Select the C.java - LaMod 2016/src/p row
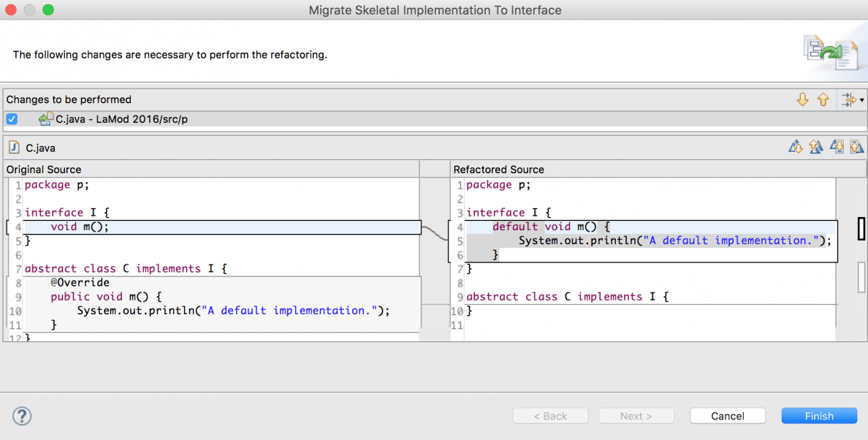 [x=434, y=119]
